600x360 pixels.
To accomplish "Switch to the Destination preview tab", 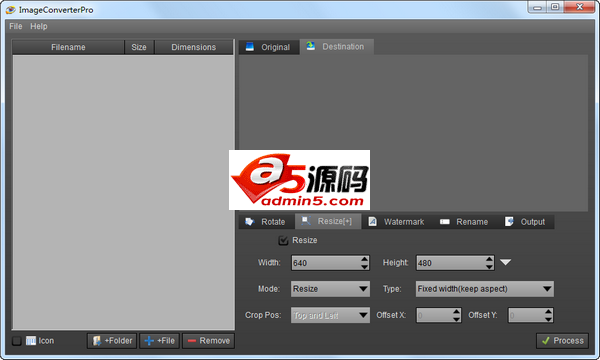I will [x=337, y=47].
